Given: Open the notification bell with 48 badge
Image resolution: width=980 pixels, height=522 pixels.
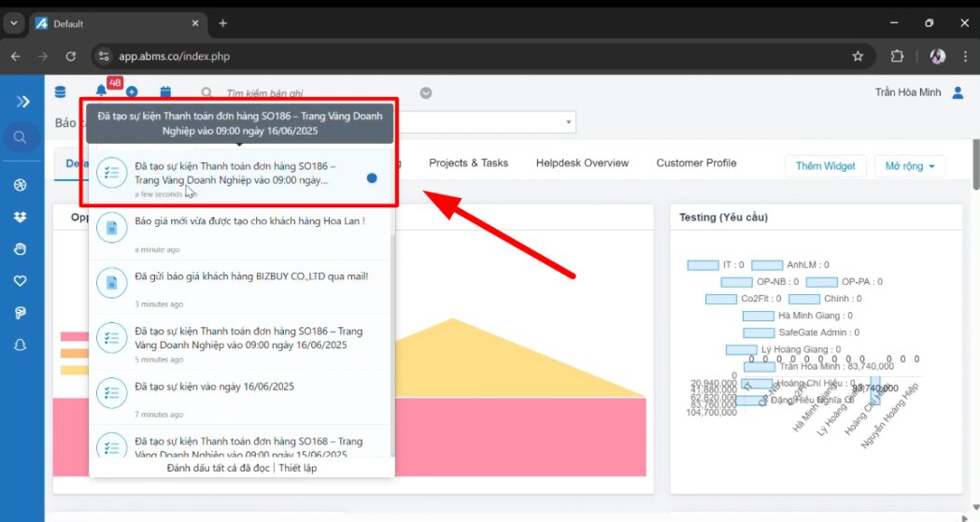Looking at the screenshot, I should 102,92.
